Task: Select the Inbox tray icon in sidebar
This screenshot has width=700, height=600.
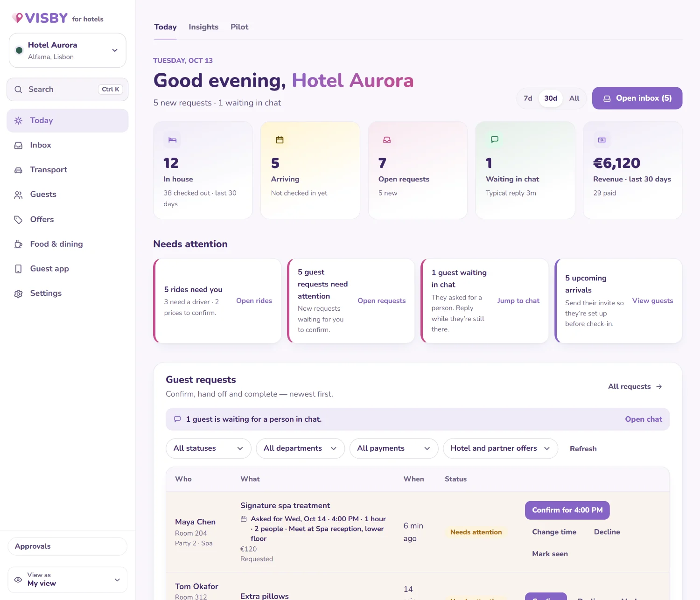Action: click(18, 145)
